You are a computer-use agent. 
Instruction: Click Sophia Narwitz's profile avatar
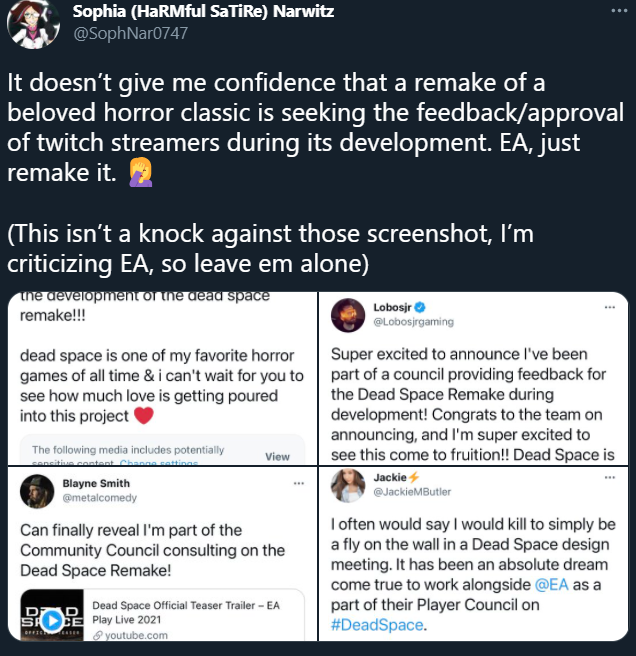coord(33,24)
